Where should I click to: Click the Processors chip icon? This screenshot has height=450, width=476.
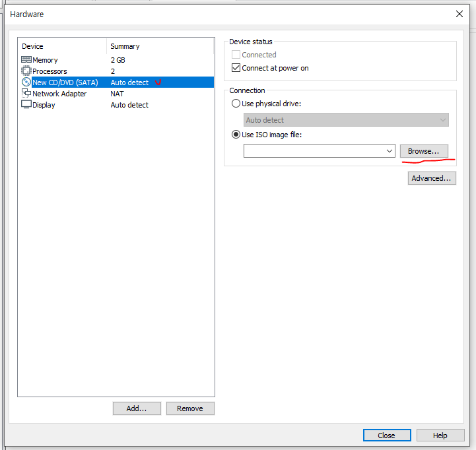tap(26, 71)
